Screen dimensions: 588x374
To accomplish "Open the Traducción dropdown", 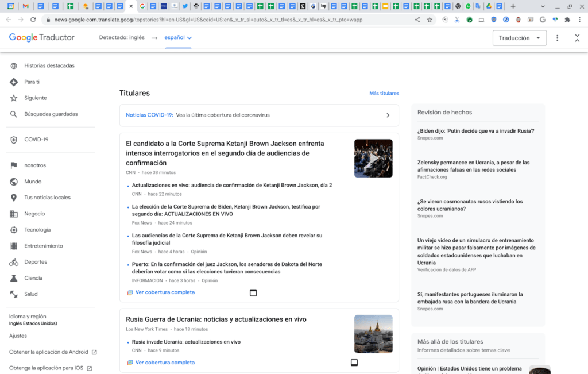I will coord(519,38).
